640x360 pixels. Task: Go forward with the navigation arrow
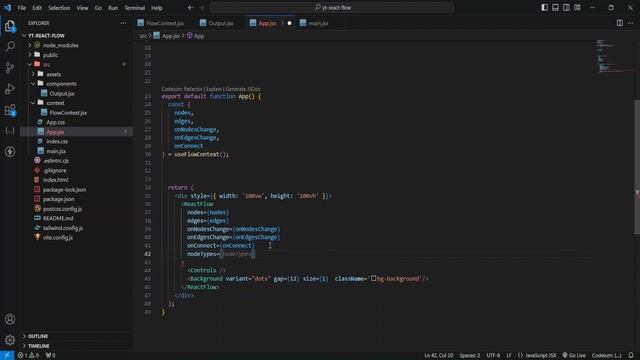202,7
